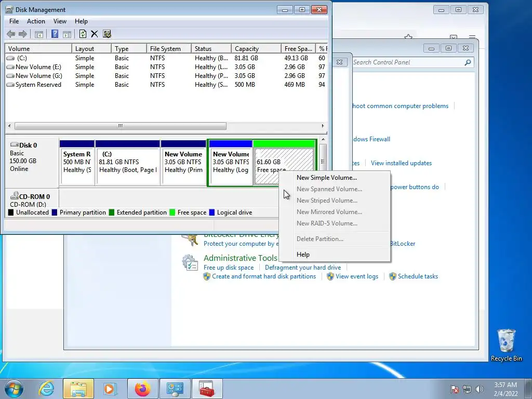Click drive icon beside System Reserved
This screenshot has width=532, height=399.
coord(10,85)
